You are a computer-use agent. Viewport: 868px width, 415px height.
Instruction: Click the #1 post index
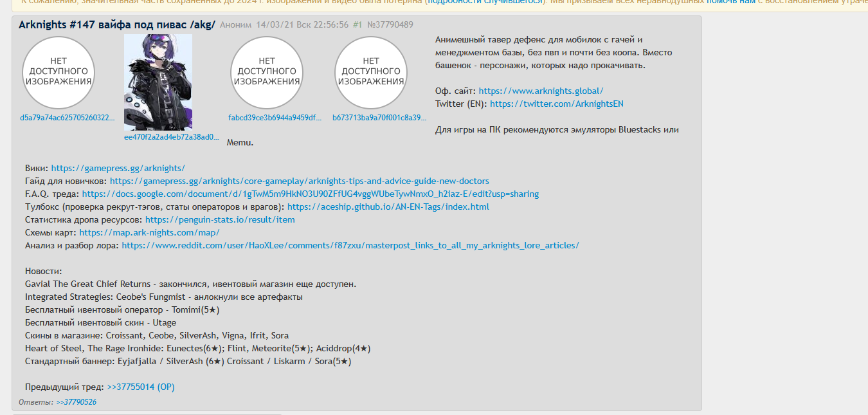click(357, 25)
